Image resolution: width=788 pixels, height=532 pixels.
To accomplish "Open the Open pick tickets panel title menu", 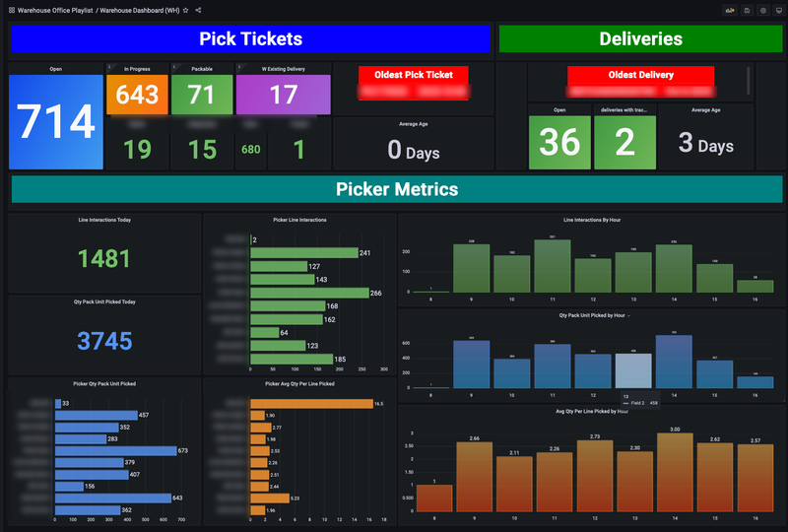I will click(56, 69).
